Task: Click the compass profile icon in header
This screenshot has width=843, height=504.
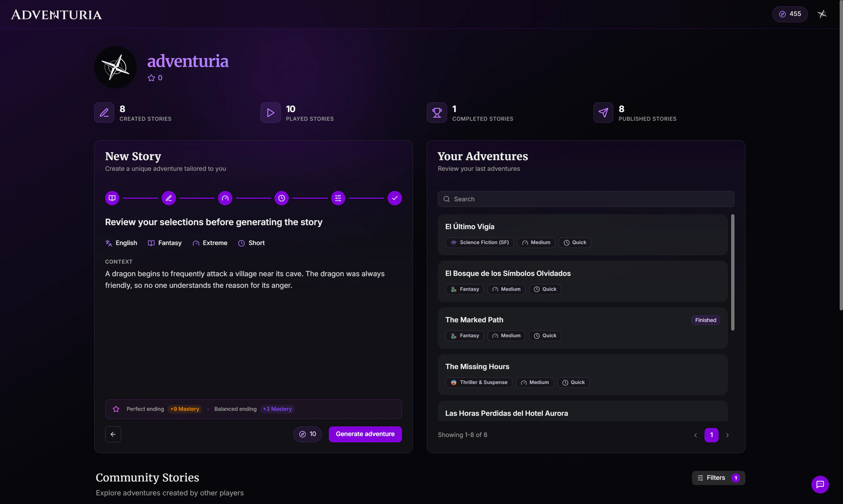Action: point(821,14)
